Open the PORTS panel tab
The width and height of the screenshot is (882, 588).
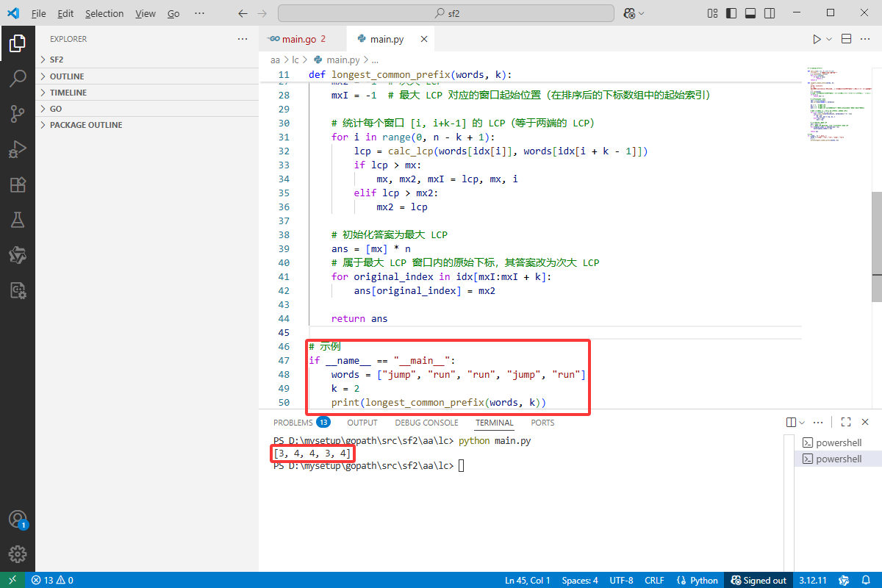point(542,423)
